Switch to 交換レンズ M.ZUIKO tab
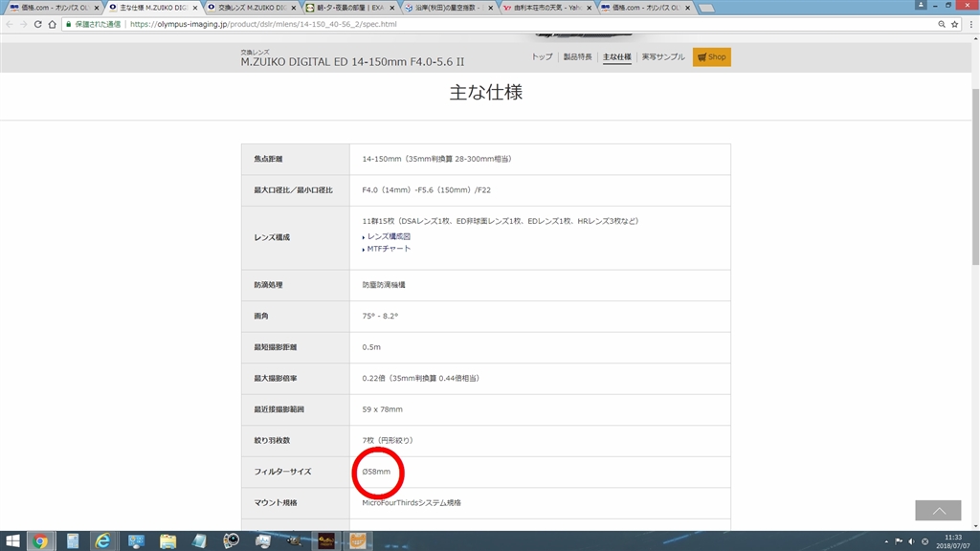980x551 pixels. click(250, 8)
